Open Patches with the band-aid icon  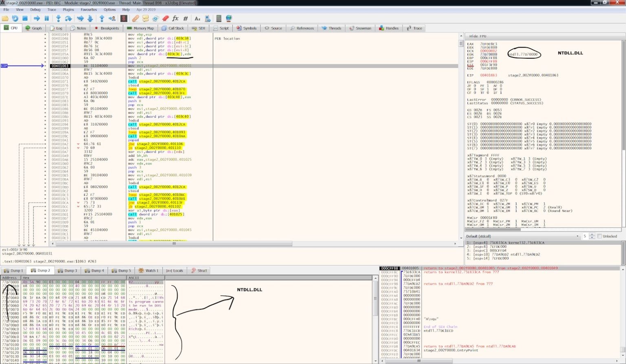[135, 18]
